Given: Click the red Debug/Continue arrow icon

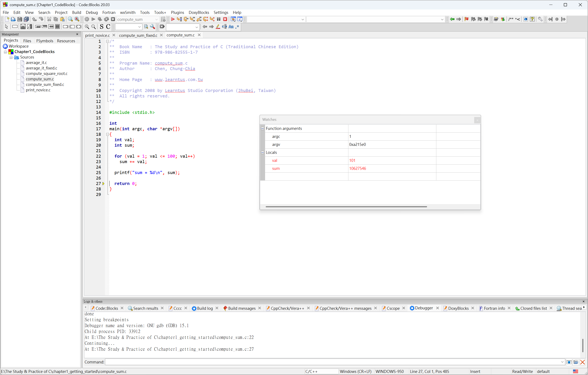Looking at the screenshot, I should pos(173,19).
